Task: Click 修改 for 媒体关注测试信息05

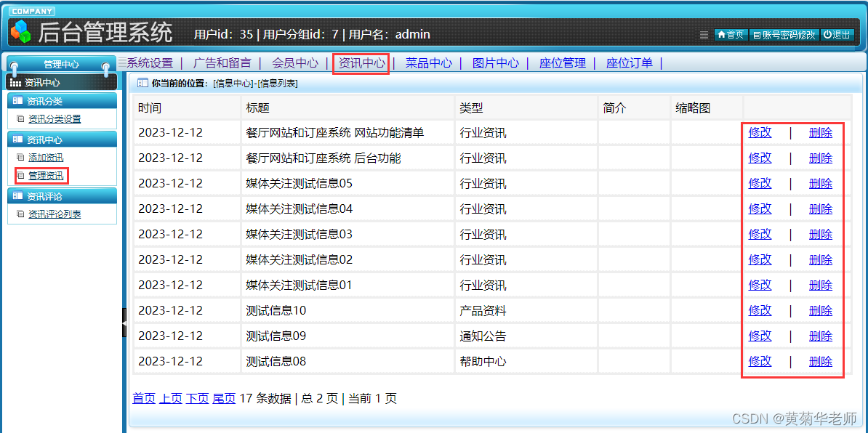Action: pos(760,184)
